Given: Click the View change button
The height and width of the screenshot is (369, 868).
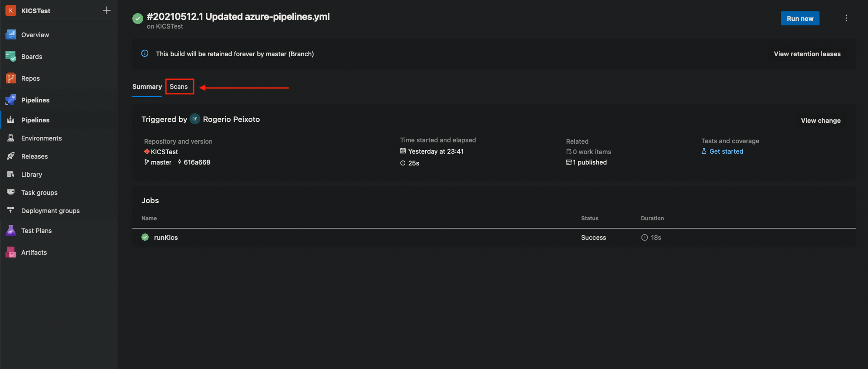Looking at the screenshot, I should (x=820, y=121).
